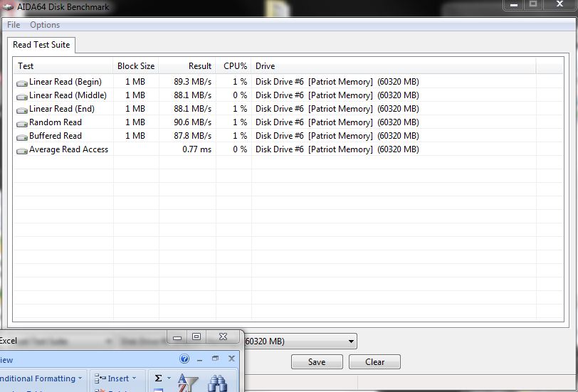Click the Find & Select binoculars icon
Image resolution: width=578 pixels, height=392 pixels.
point(217,383)
